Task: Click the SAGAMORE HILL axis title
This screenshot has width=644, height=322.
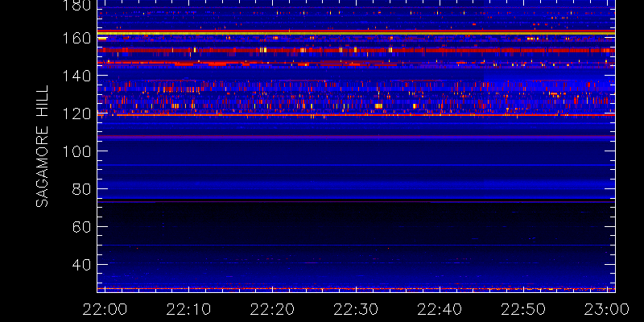Action: 42,147
